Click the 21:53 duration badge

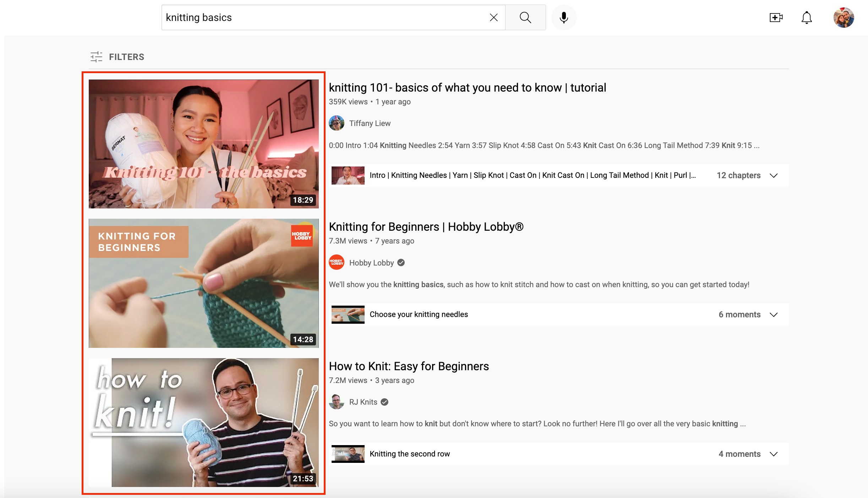pyautogui.click(x=303, y=479)
